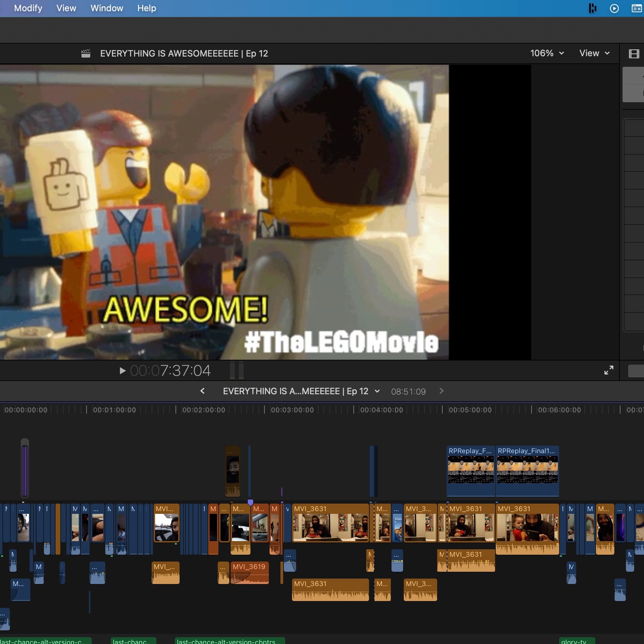Enter full screen viewer with arrows icon

609,370
